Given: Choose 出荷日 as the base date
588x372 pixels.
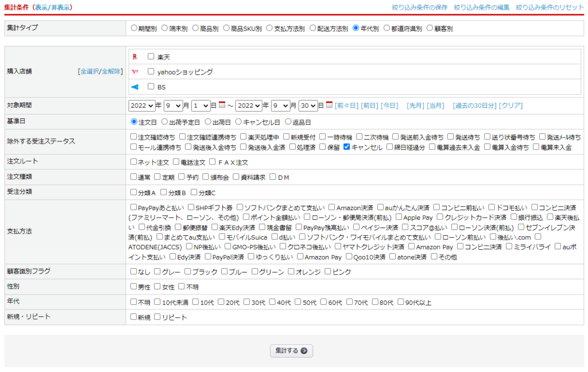Looking at the screenshot, I should click(x=208, y=122).
